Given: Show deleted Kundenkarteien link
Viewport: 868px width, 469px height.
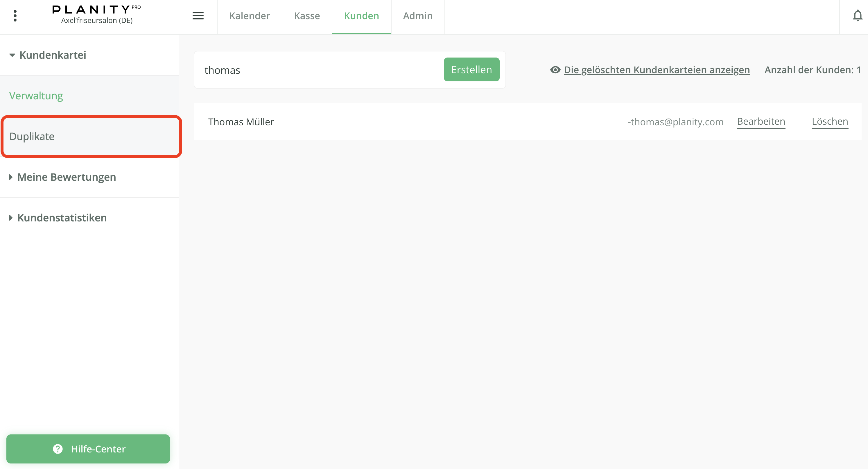Looking at the screenshot, I should click(x=657, y=70).
